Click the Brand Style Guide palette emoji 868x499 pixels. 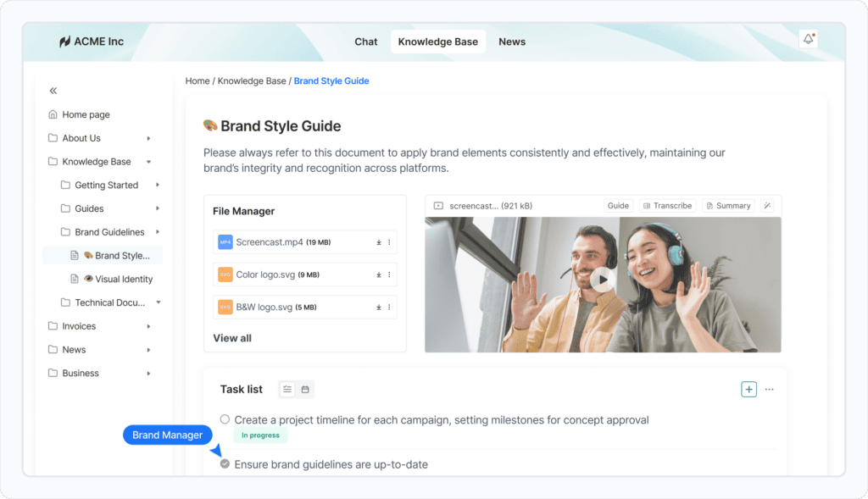tap(210, 125)
